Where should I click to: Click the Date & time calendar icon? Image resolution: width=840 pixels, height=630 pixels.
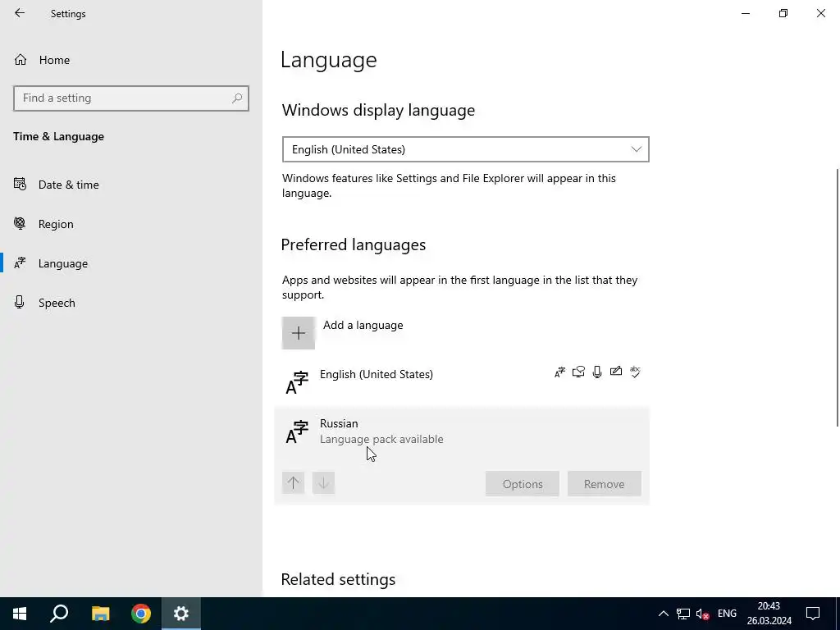tap(20, 185)
